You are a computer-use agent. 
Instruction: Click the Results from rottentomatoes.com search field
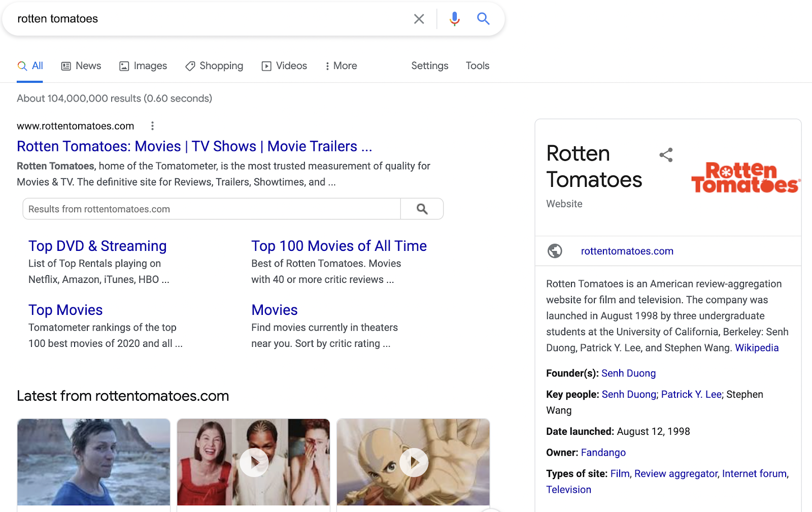[212, 209]
